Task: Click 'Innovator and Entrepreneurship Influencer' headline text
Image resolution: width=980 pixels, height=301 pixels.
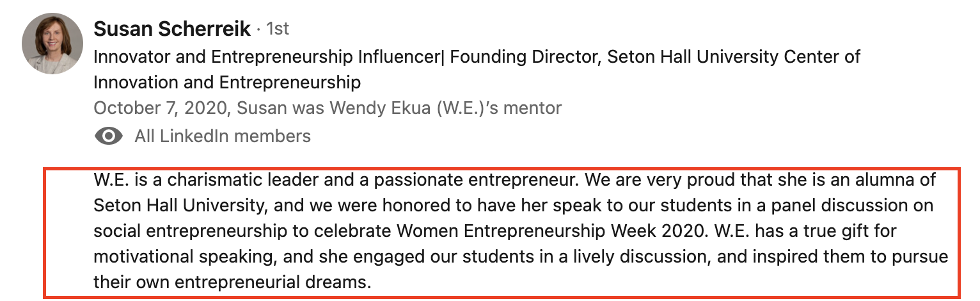Action: (x=269, y=56)
